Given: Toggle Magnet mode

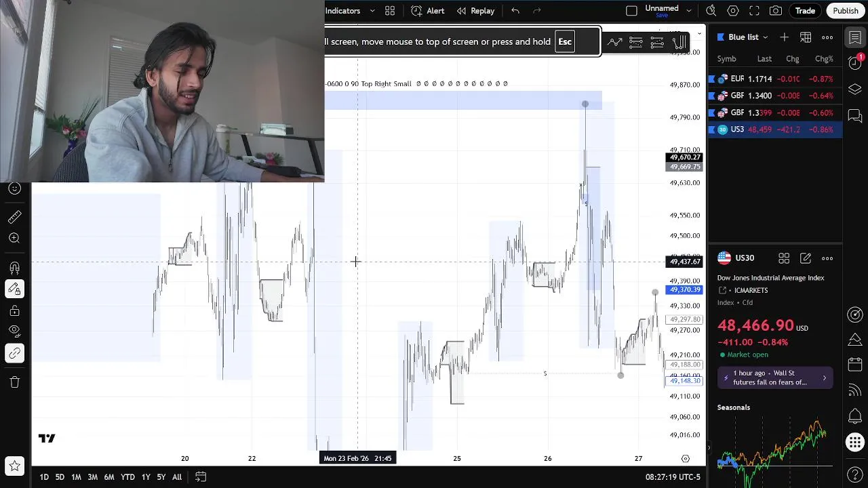Looking at the screenshot, I should tap(14, 268).
